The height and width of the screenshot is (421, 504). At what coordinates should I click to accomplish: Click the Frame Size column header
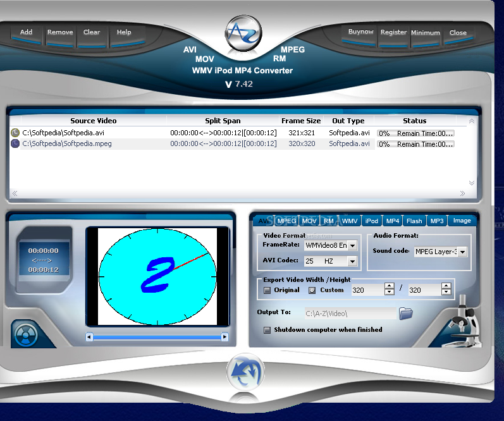(x=301, y=121)
